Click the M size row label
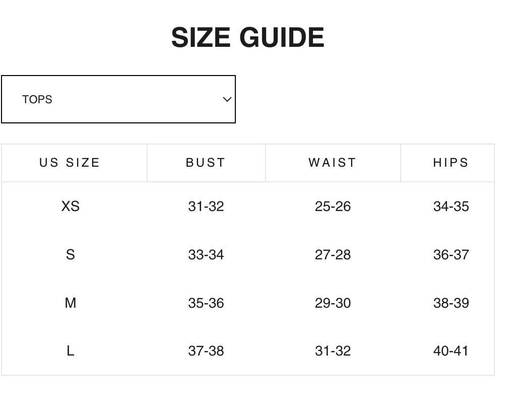The width and height of the screenshot is (512, 420). 70,303
